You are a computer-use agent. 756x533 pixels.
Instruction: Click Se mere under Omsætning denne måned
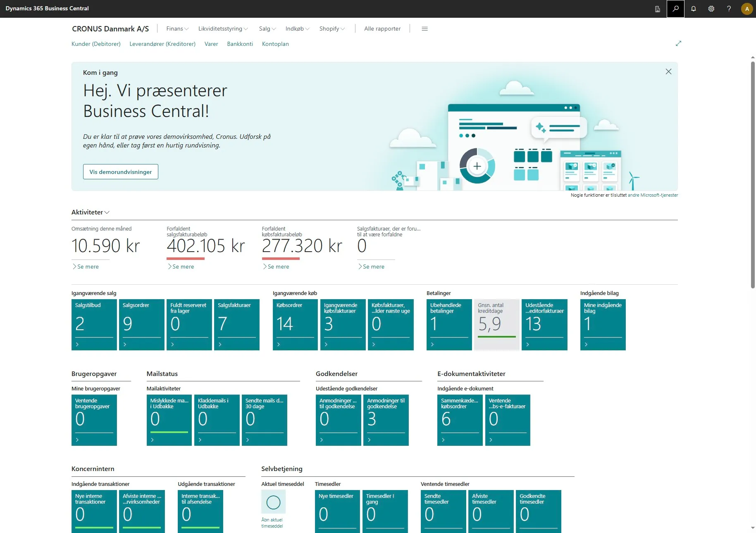[86, 266]
